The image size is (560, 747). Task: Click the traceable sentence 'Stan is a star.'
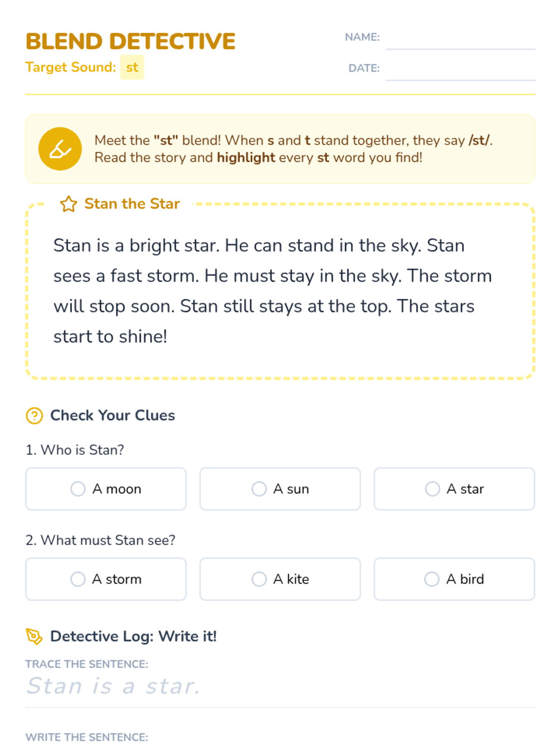pos(113,686)
